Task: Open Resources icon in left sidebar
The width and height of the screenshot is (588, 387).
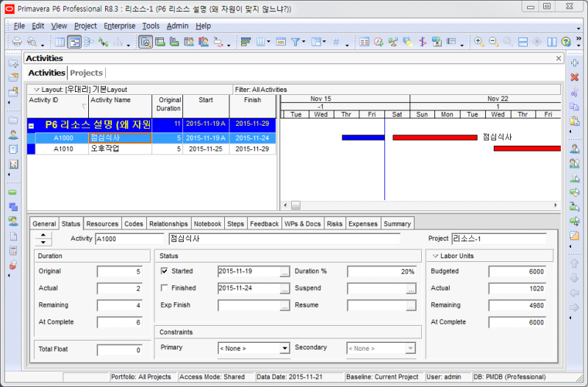Action: point(13,135)
